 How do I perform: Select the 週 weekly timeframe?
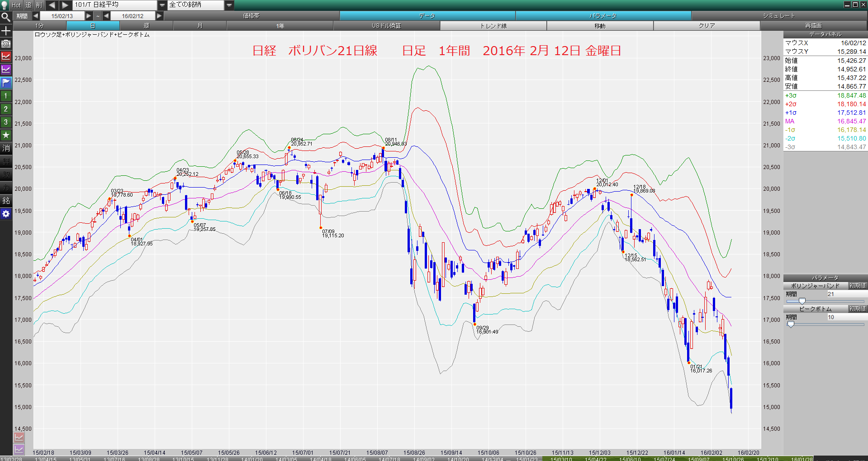[146, 26]
